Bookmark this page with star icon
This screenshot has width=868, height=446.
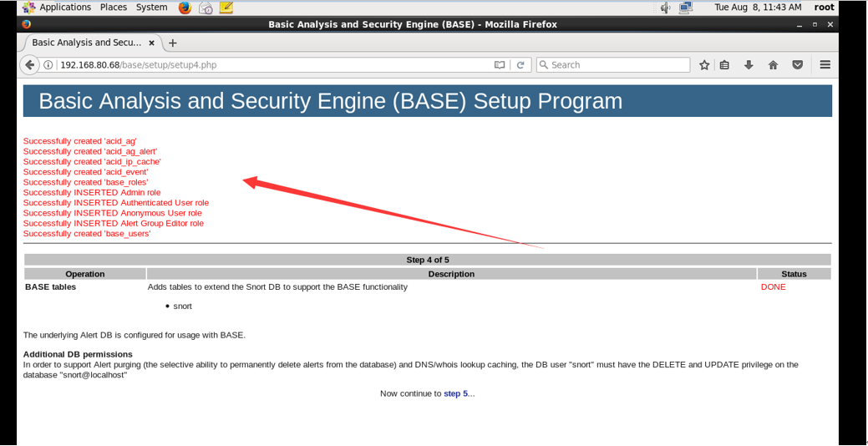click(x=704, y=65)
